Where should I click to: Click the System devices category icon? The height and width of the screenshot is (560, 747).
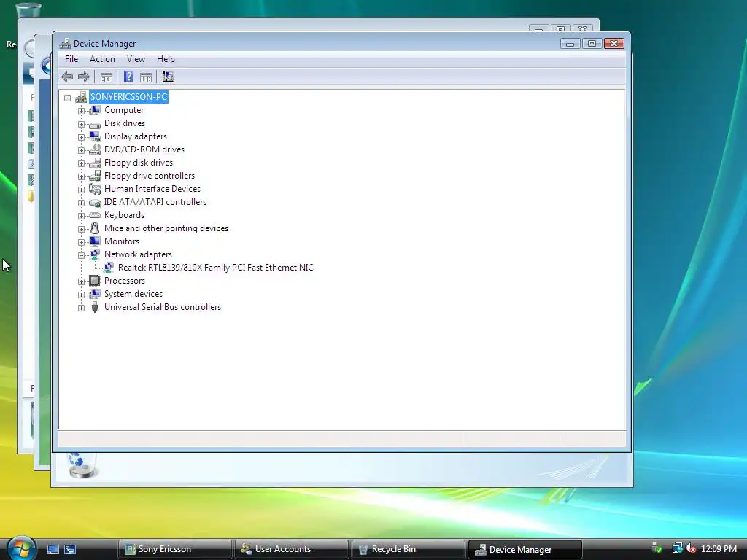coord(95,294)
